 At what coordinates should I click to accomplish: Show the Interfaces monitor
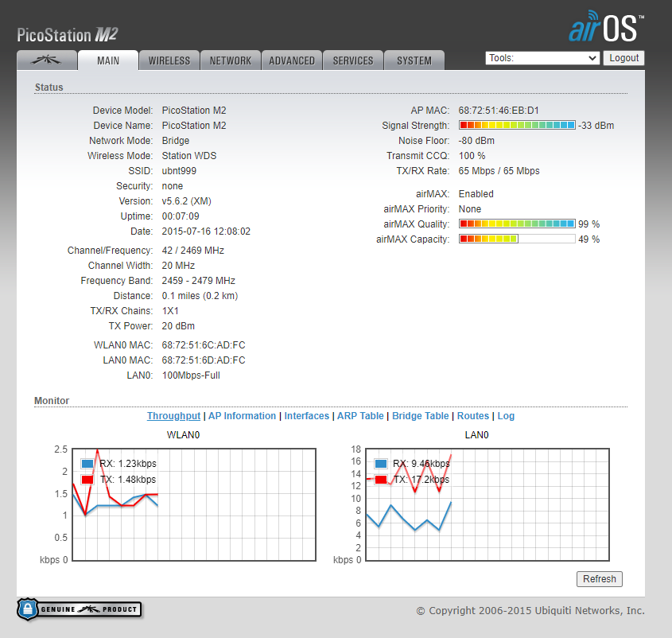click(306, 416)
